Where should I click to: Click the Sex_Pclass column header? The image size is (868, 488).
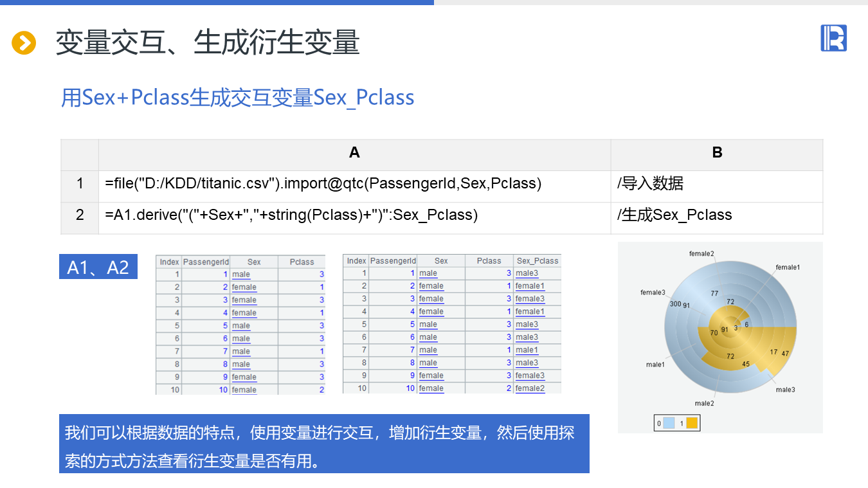coord(538,260)
